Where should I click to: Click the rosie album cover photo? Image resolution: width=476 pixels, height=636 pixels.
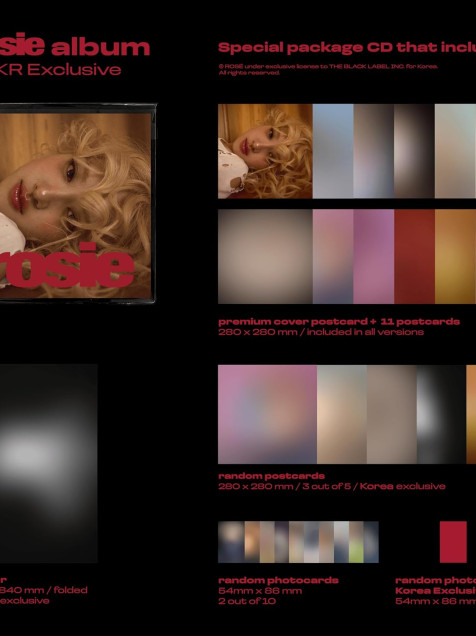[x=77, y=203]
